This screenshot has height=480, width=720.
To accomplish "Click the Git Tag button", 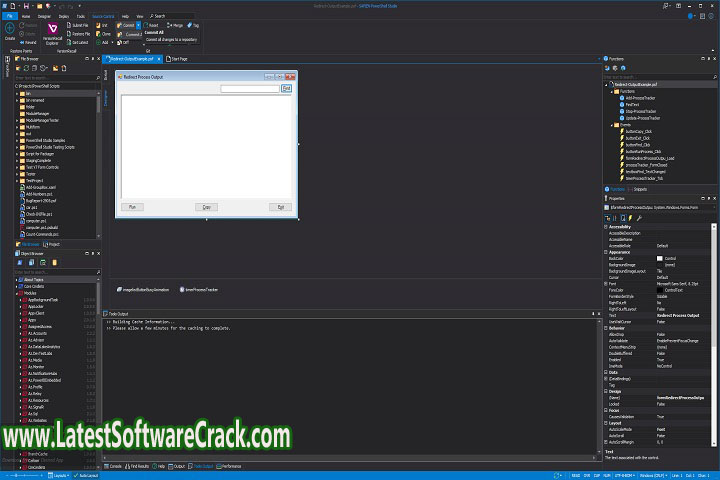I will point(193,25).
